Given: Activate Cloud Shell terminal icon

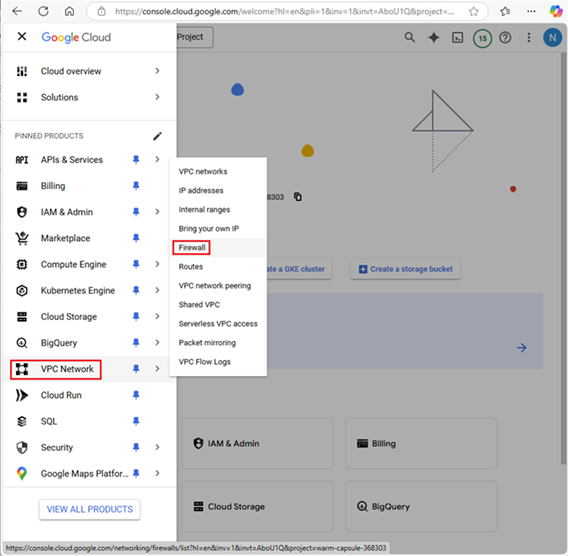Looking at the screenshot, I should pos(458,37).
